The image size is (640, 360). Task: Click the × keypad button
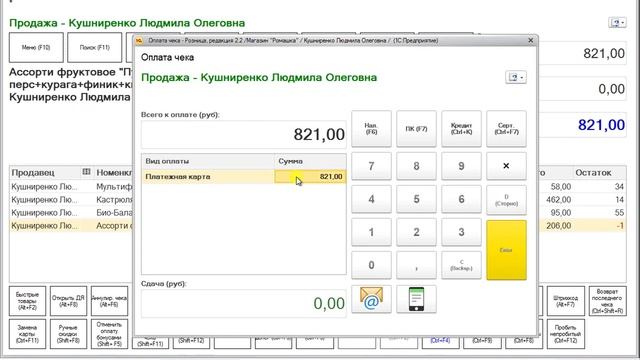coord(506,166)
